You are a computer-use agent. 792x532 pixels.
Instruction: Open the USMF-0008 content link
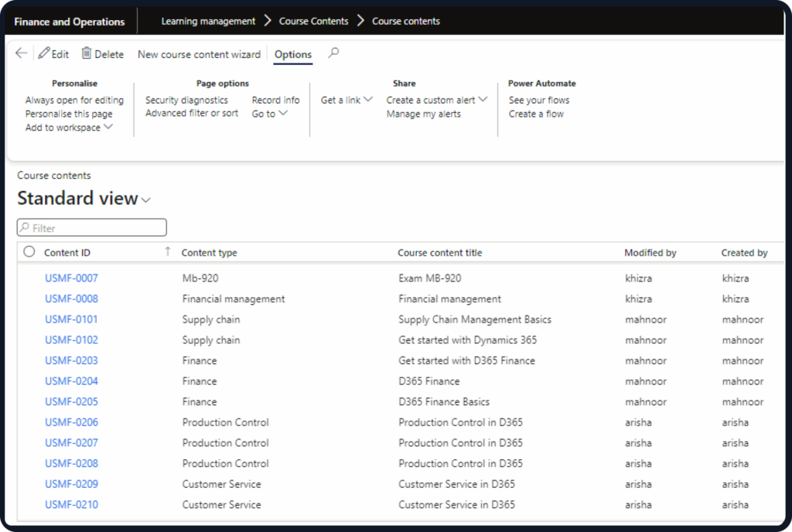[x=71, y=298]
